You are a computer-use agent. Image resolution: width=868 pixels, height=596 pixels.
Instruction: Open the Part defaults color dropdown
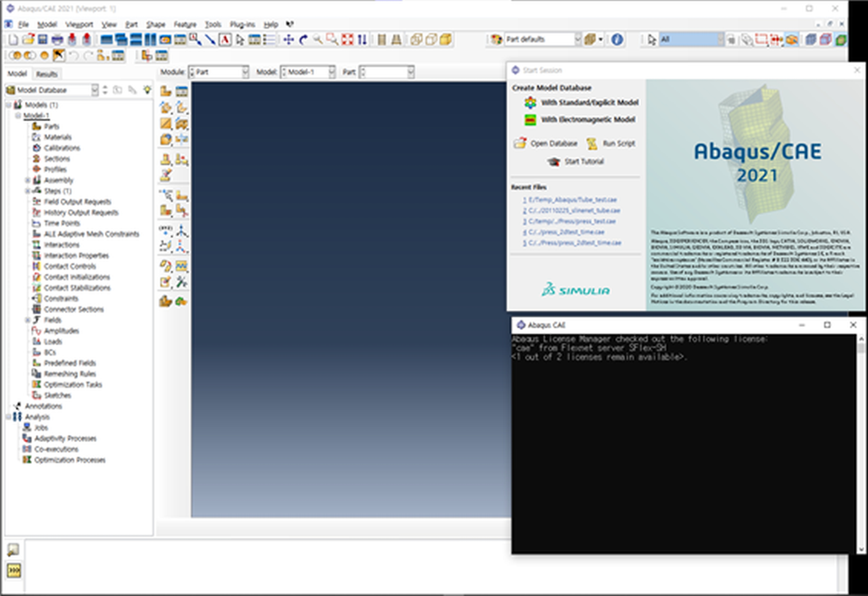click(x=543, y=39)
